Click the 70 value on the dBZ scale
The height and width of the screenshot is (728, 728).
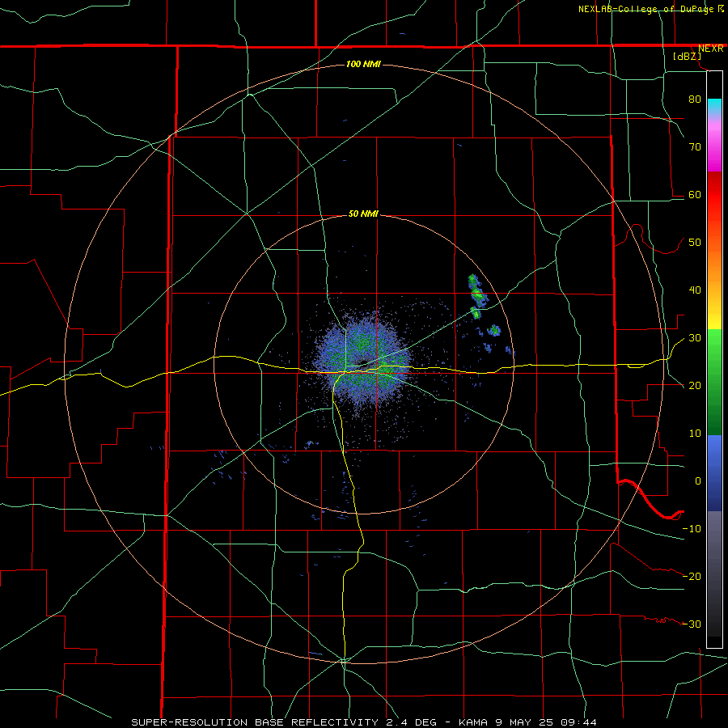pyautogui.click(x=695, y=146)
